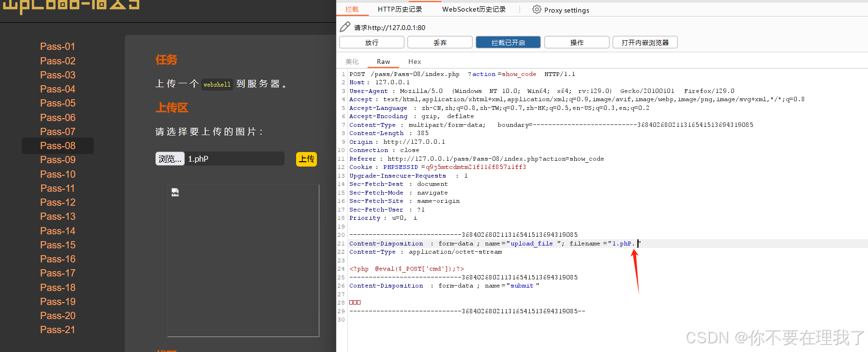Click the User-Agent header line
The height and width of the screenshot is (352, 868).
point(542,91)
